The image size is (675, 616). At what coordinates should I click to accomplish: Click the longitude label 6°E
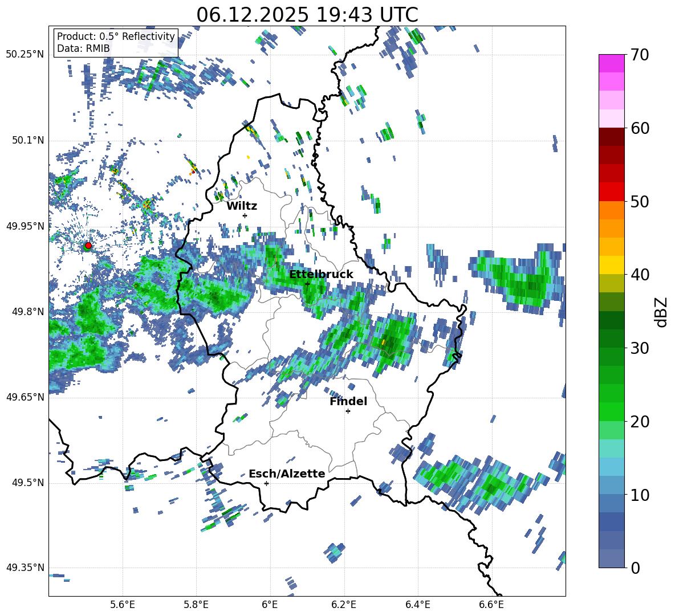[270, 605]
